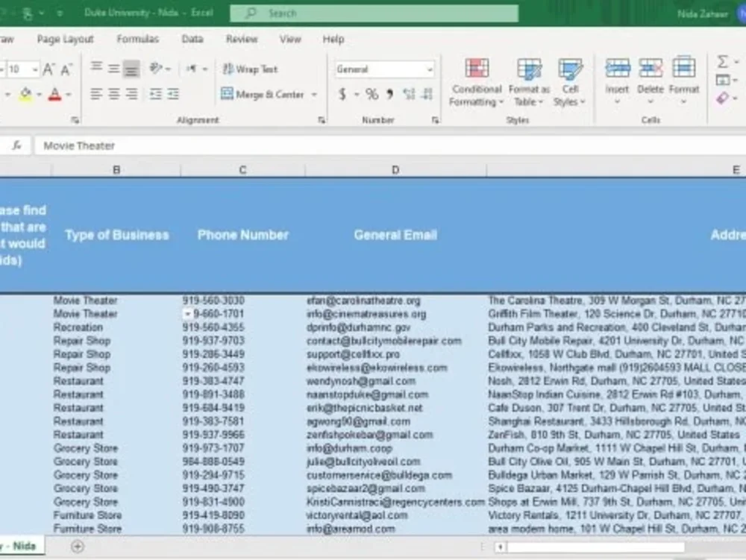The width and height of the screenshot is (746, 560).
Task: Select cell 919-937-9703
Action: 242,341
